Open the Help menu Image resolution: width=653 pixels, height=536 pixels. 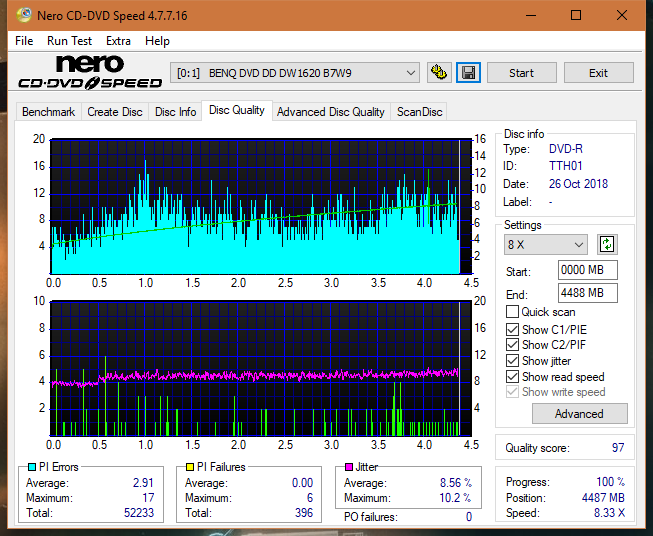157,41
